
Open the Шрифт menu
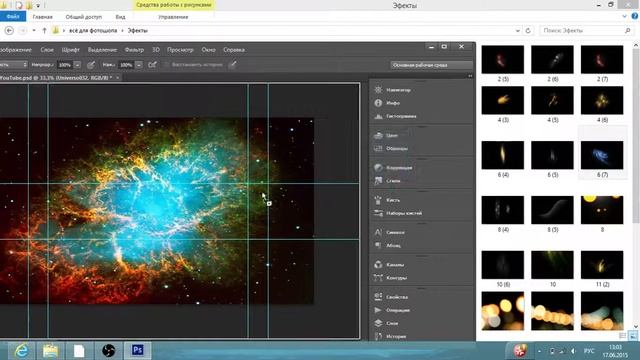click(71, 50)
